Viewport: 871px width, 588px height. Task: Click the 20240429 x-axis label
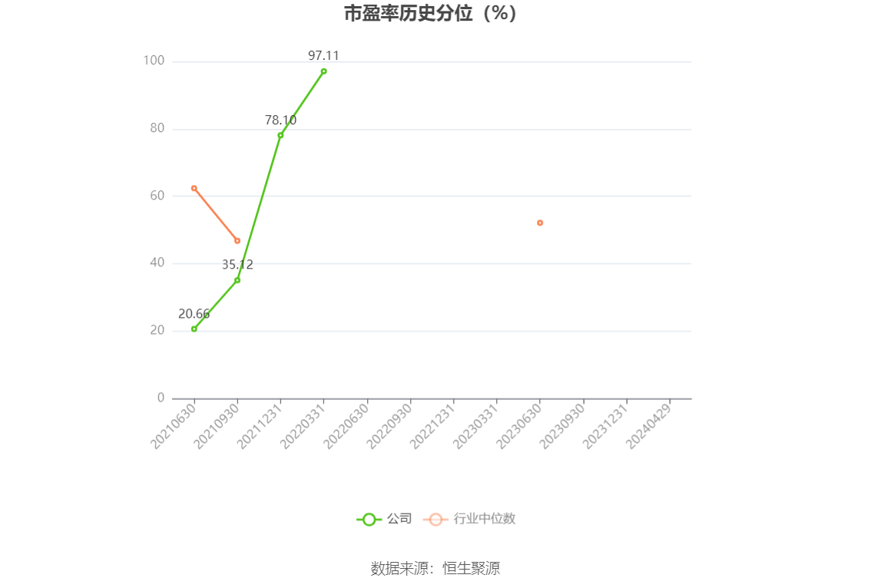(649, 427)
